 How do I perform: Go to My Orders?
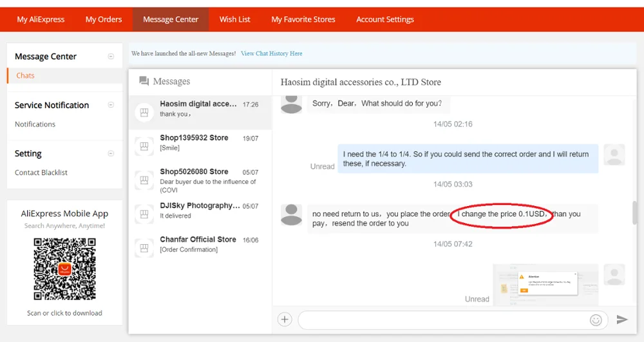(104, 19)
